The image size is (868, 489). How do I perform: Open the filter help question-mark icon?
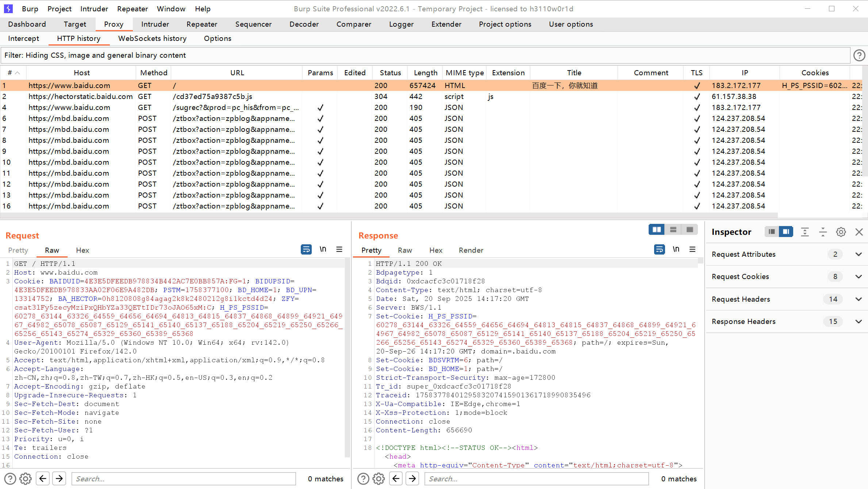(859, 56)
